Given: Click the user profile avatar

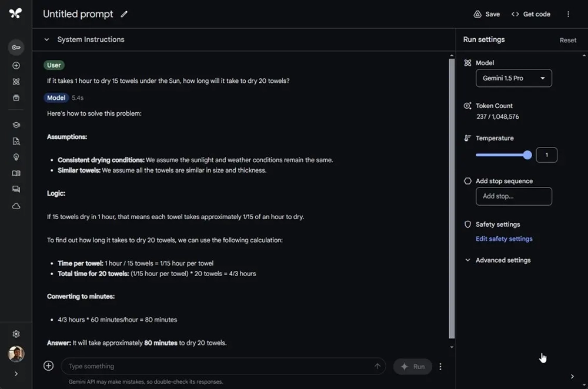Looking at the screenshot, I should (16, 354).
